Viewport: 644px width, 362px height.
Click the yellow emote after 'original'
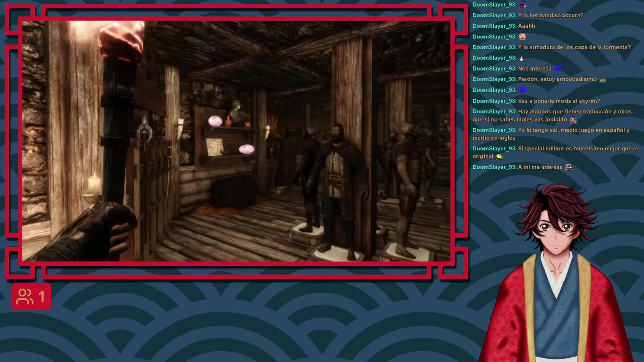pyautogui.click(x=499, y=157)
